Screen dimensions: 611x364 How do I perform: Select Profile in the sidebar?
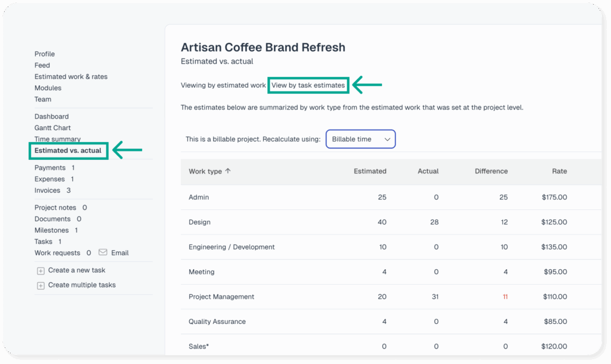pos(45,54)
